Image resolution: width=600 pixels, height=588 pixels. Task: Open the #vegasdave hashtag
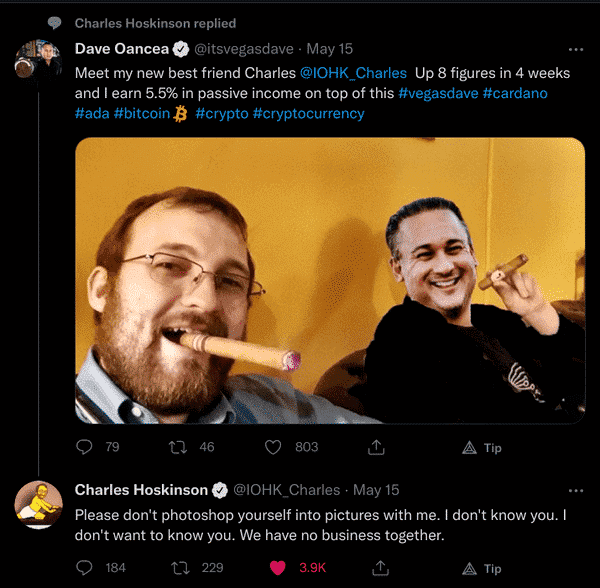[x=438, y=93]
